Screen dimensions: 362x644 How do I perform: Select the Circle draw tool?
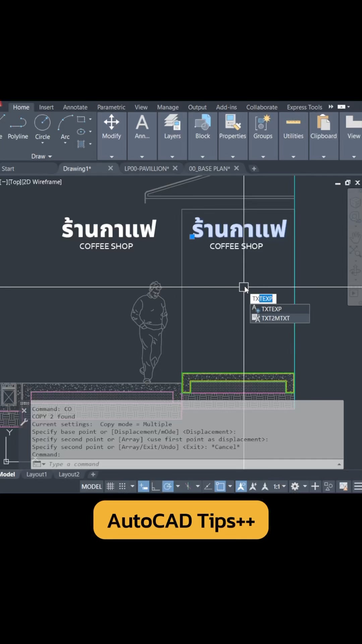(43, 127)
